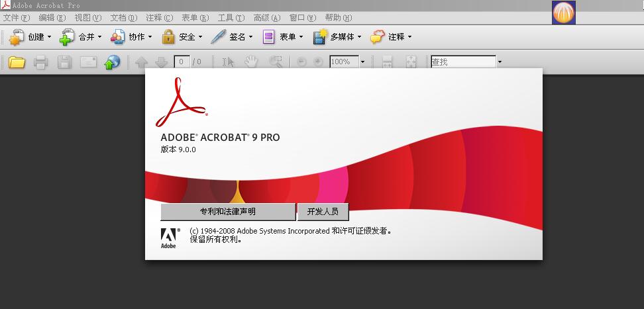This screenshot has height=309, width=644.
Task: Click the fit width scrolling icon
Action: point(387,62)
